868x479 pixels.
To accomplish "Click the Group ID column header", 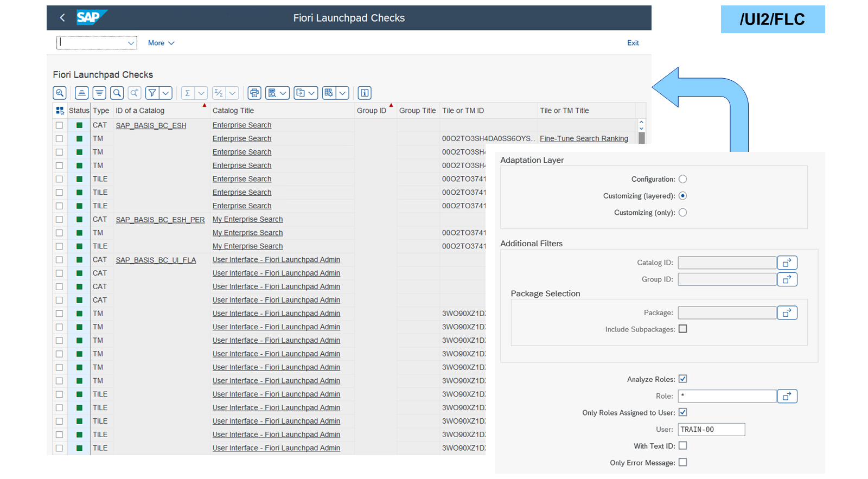I will coord(375,111).
